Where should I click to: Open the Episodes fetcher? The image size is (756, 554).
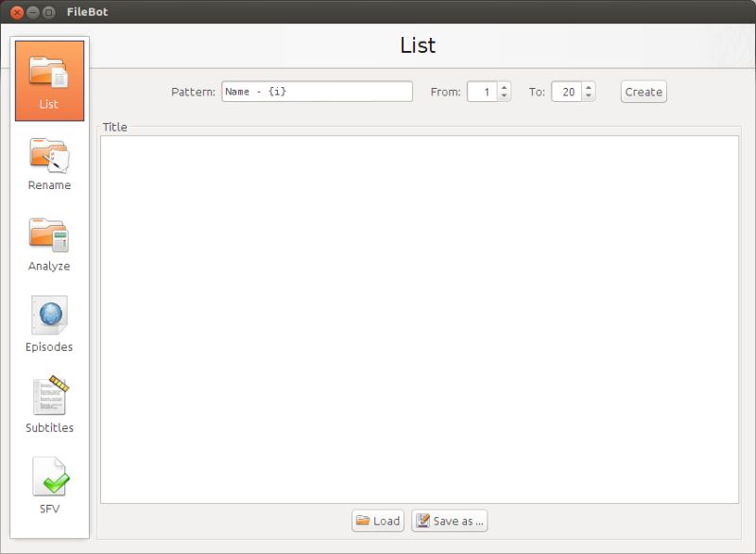pyautogui.click(x=50, y=321)
